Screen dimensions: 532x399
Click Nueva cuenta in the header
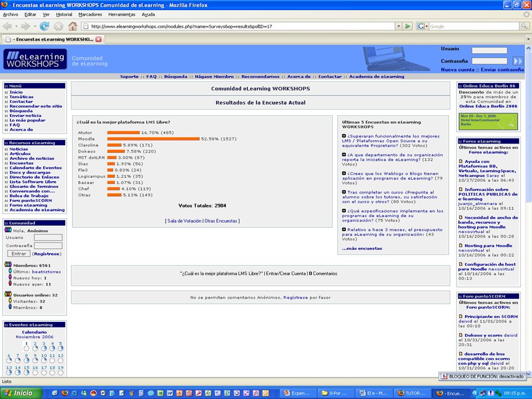tap(457, 70)
